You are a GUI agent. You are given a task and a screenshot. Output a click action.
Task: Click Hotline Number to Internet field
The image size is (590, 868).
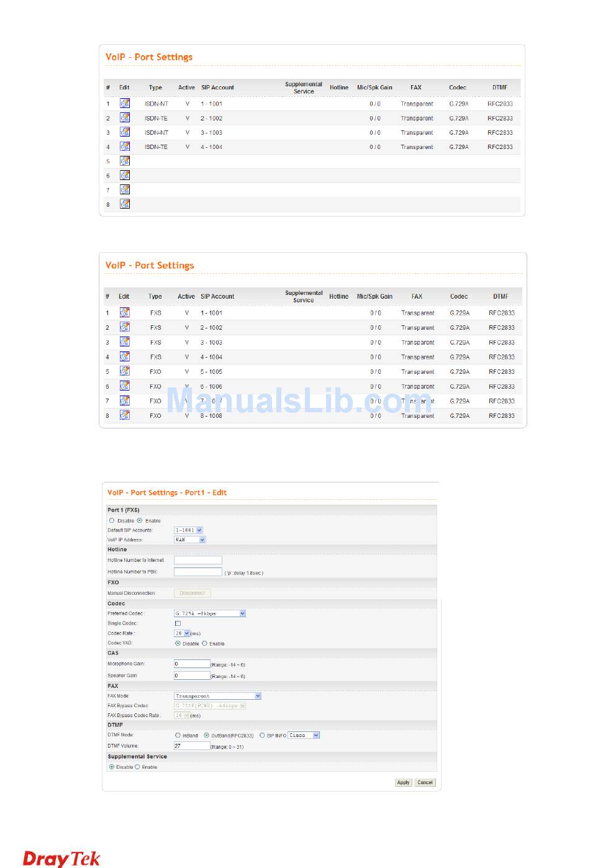click(x=197, y=560)
